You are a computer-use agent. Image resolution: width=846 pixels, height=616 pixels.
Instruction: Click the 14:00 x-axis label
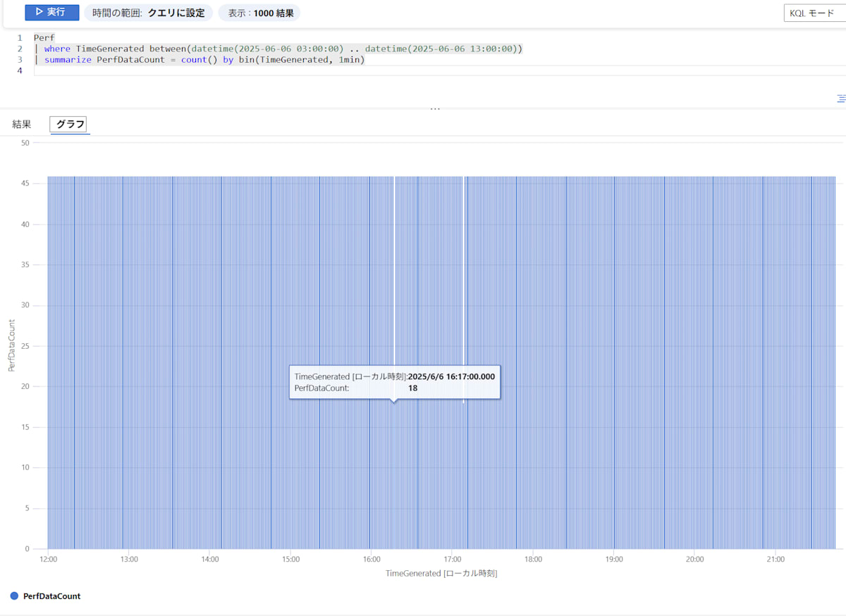[210, 560]
